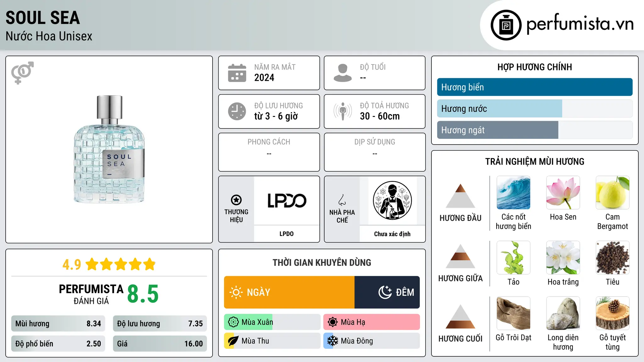The height and width of the screenshot is (362, 644).
Task: Select the Long diên hương ambergris thumbnail
Action: (x=563, y=313)
